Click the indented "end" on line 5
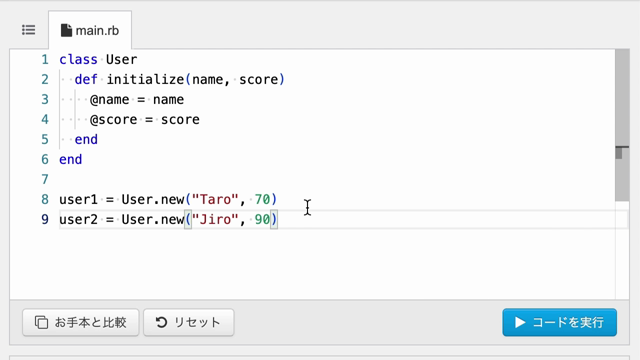Image resolution: width=640 pixels, height=360 pixels. click(86, 139)
